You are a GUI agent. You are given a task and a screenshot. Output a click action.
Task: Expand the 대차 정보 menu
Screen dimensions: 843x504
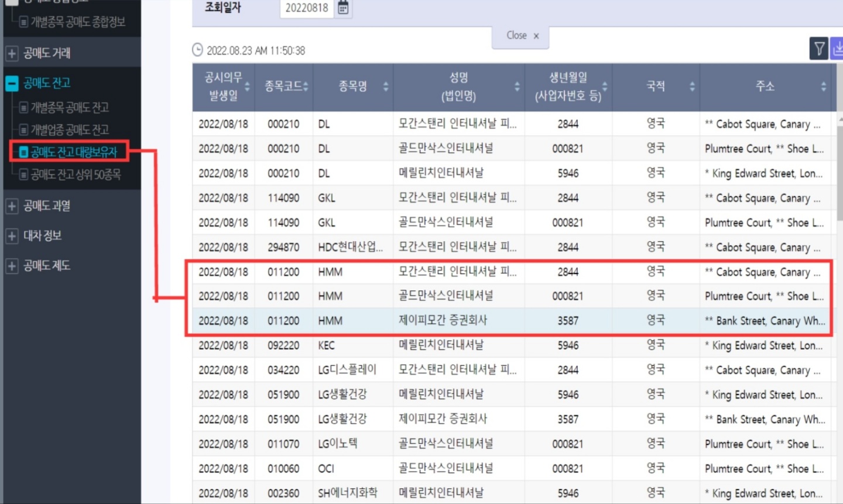[x=12, y=236]
